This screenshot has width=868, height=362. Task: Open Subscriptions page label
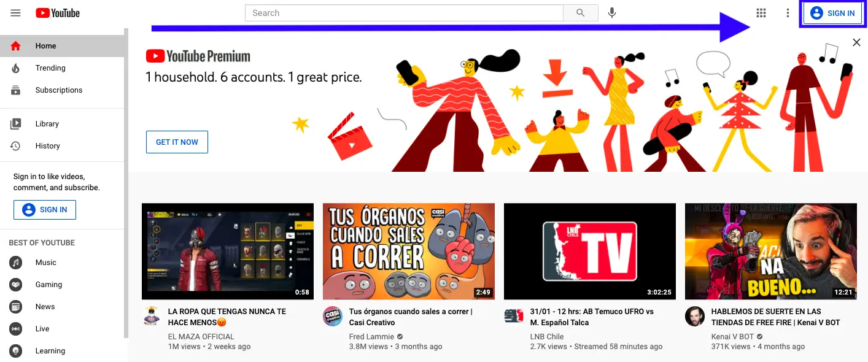click(x=59, y=90)
